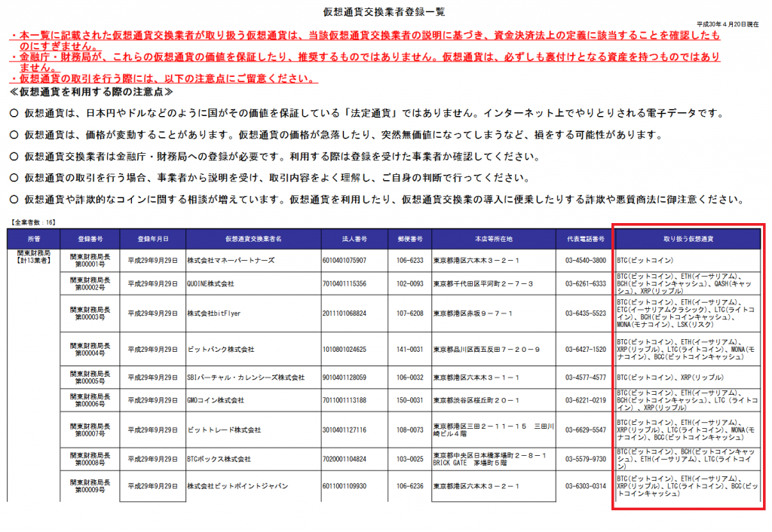Click company name ビットトレード株式会社
The image size is (772, 532).
tap(224, 430)
